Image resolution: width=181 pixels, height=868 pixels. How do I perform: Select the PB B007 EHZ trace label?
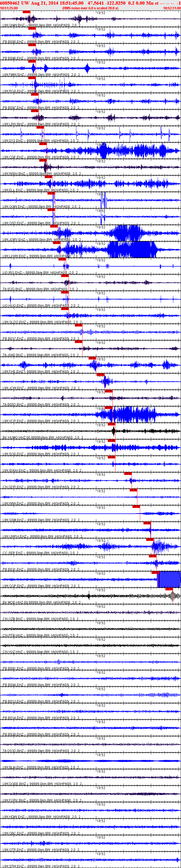41,108
